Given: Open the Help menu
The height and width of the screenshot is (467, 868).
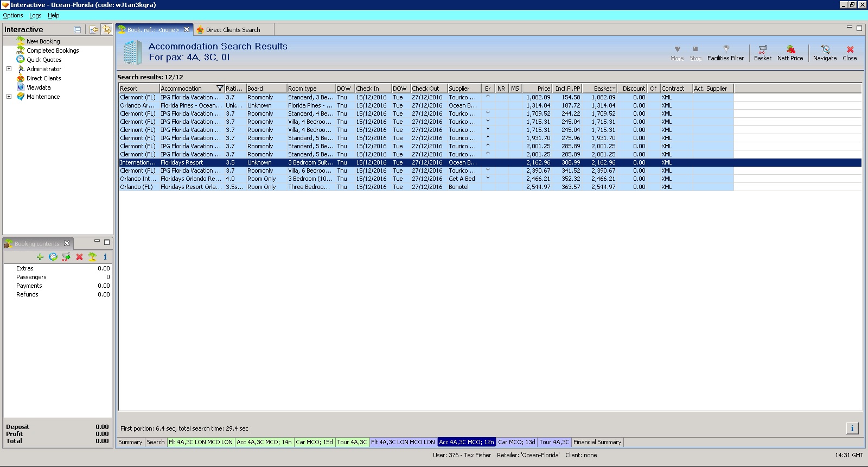Looking at the screenshot, I should (54, 15).
